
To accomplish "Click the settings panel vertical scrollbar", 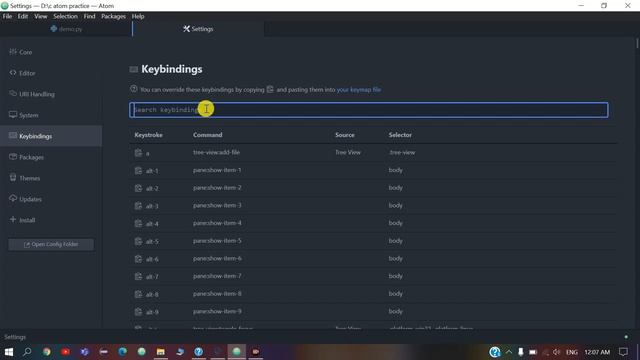I will 637,44.
